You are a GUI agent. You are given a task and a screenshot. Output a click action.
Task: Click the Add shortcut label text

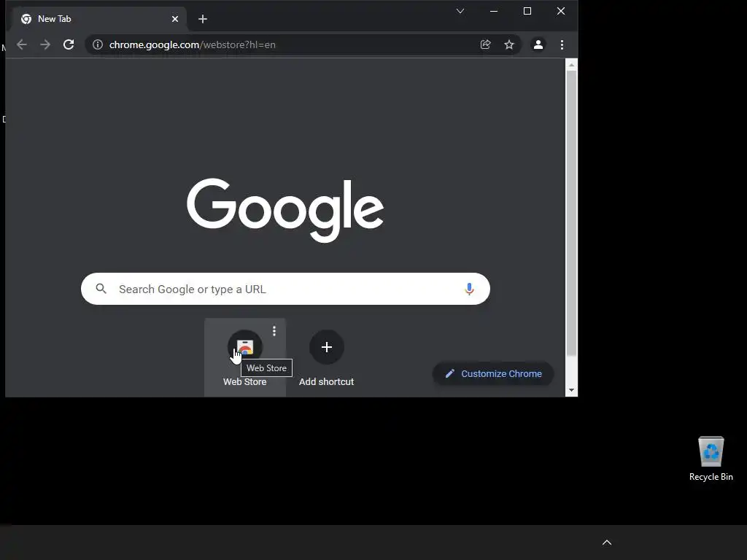pos(326,382)
